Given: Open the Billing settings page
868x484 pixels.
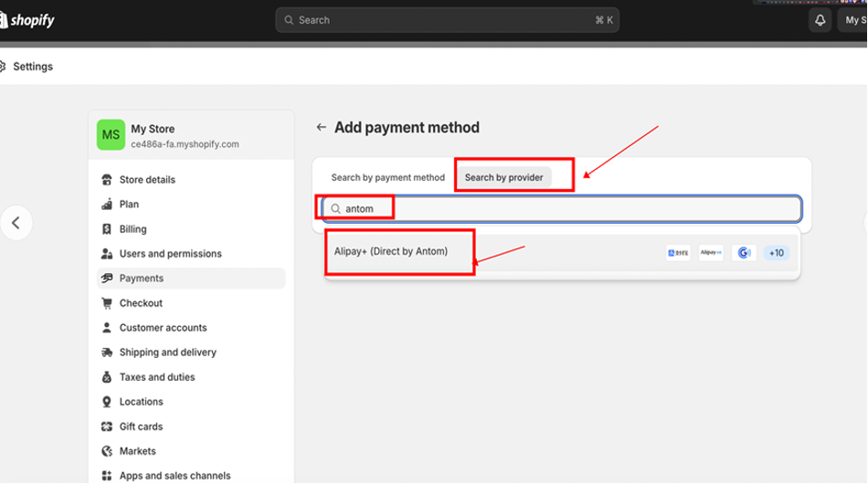Looking at the screenshot, I should pos(132,229).
